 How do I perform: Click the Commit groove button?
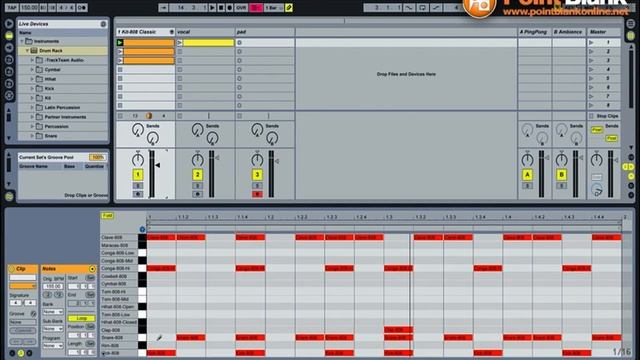pyautogui.click(x=23, y=331)
